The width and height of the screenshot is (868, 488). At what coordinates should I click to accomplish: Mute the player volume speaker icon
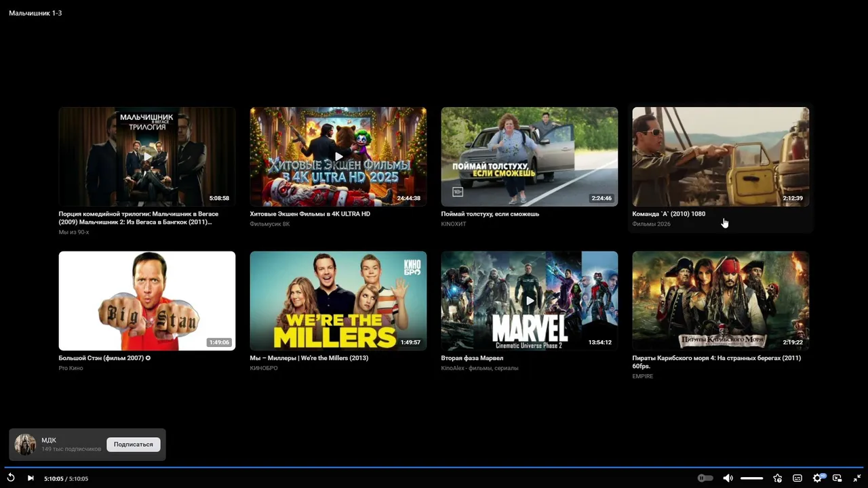728,478
